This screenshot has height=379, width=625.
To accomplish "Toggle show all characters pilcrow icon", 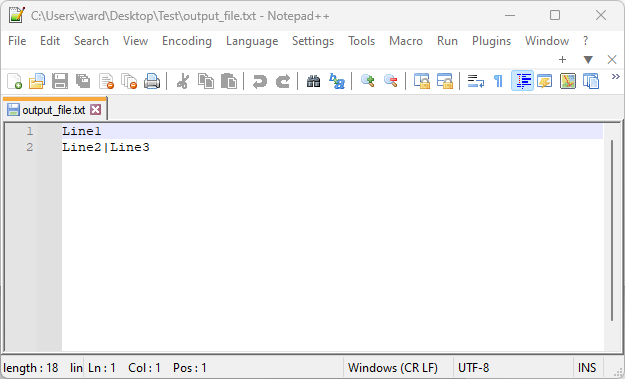I will click(x=498, y=81).
